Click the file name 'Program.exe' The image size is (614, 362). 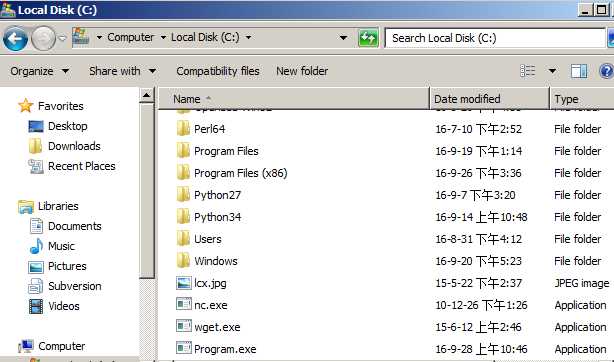click(x=225, y=349)
